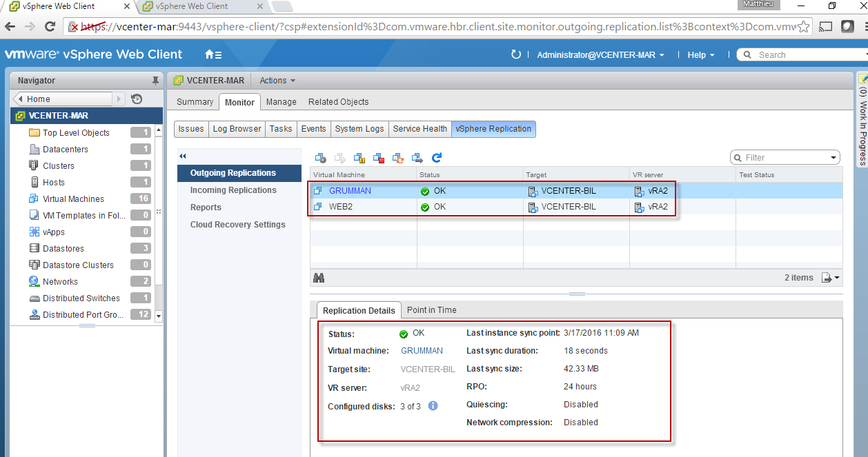This screenshot has width=868, height=457.
Task: Click the Datastores icon in Navigator
Action: [x=34, y=248]
